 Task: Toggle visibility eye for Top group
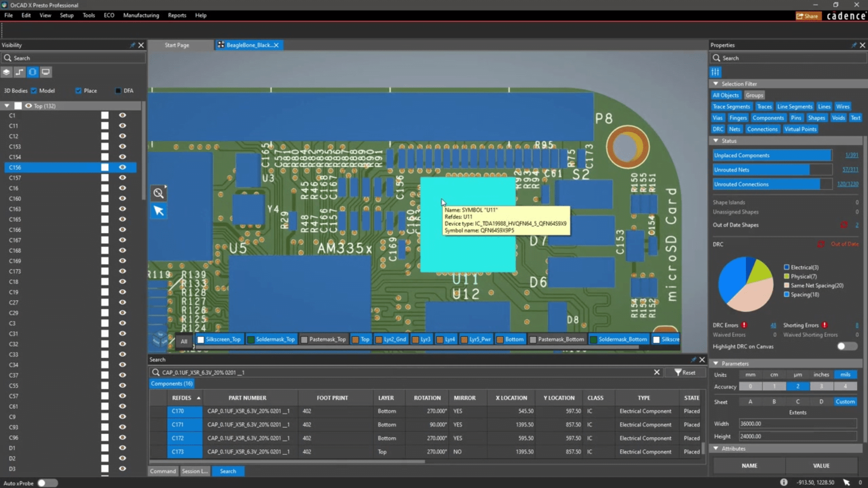pyautogui.click(x=28, y=106)
